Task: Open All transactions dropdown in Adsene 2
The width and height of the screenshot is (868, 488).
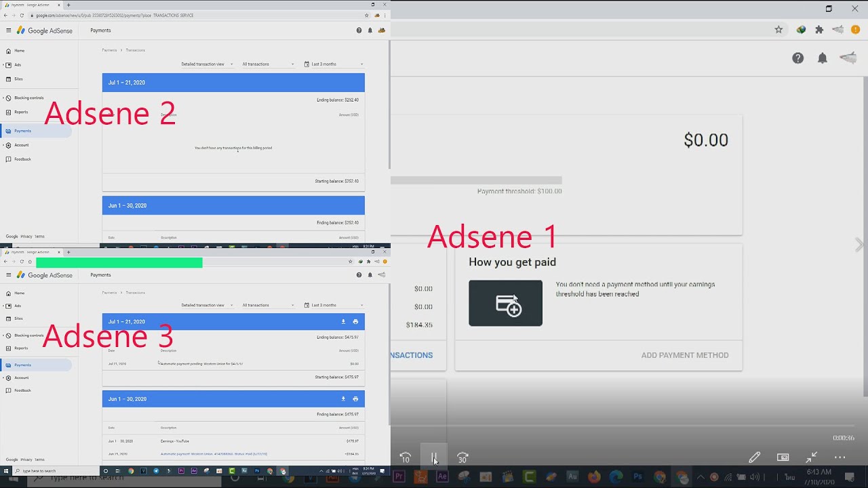Action: tap(269, 64)
